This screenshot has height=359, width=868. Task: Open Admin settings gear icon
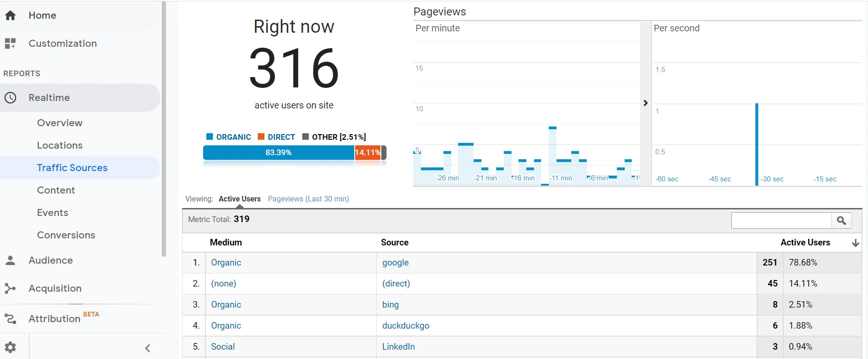coord(10,347)
